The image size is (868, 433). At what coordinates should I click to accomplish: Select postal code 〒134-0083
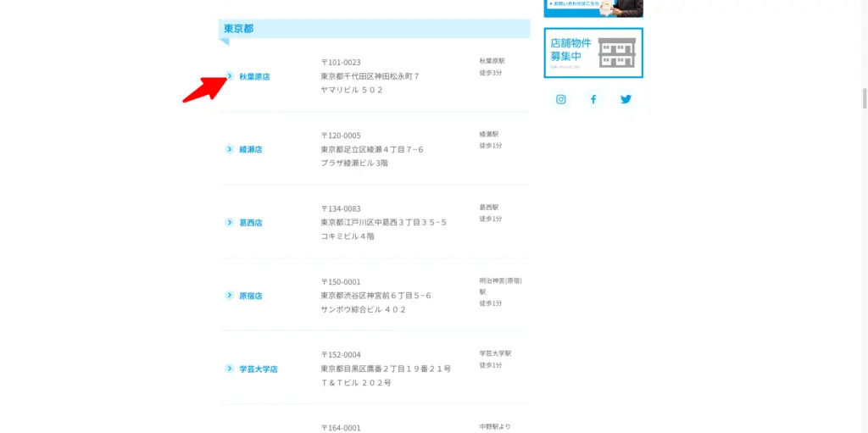pyautogui.click(x=341, y=208)
